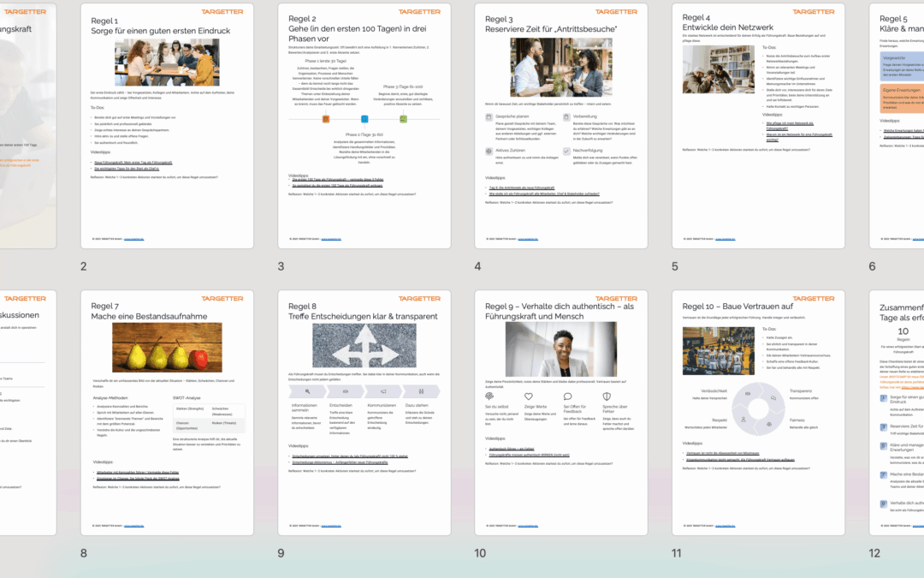Click the Aktives Zuhören icon on Regel 3
924x578 pixels.
pos(489,151)
